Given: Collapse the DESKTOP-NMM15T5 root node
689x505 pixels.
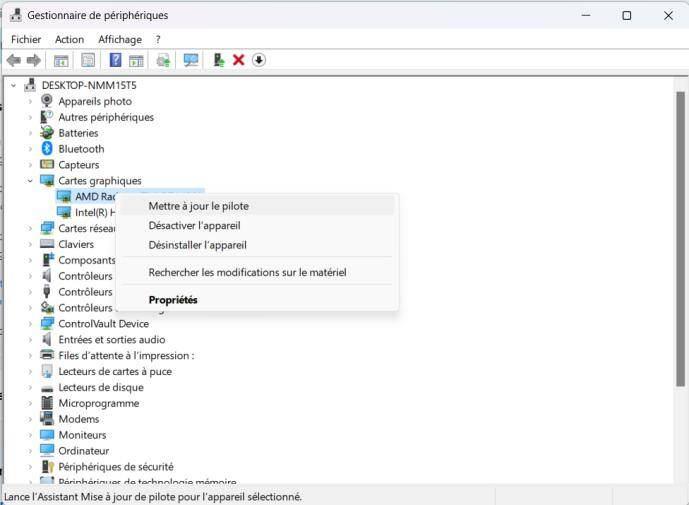Looking at the screenshot, I should tap(14, 85).
